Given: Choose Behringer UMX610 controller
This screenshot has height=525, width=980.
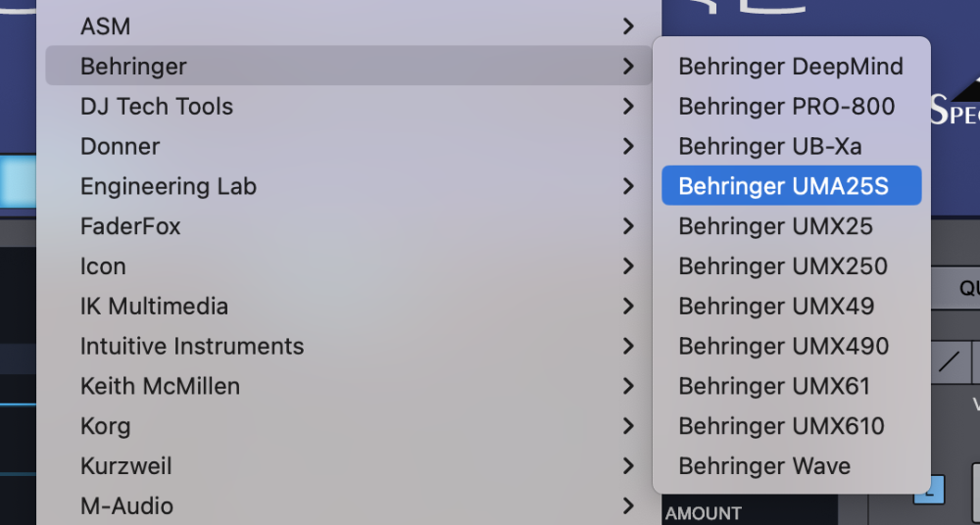Looking at the screenshot, I should 781,427.
